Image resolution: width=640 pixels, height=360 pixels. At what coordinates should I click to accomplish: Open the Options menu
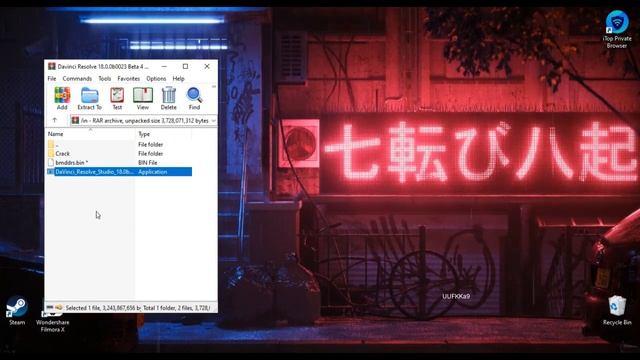coord(156,78)
